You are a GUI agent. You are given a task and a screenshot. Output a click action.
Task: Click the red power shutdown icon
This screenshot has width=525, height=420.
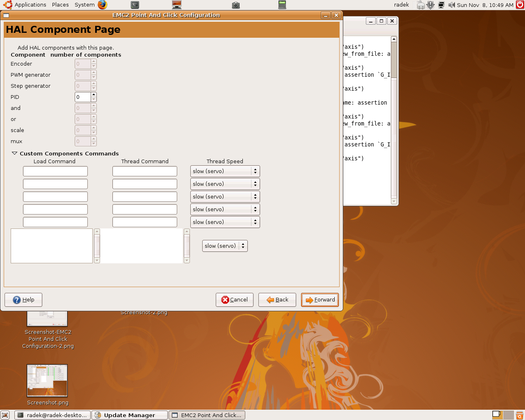tap(520, 5)
